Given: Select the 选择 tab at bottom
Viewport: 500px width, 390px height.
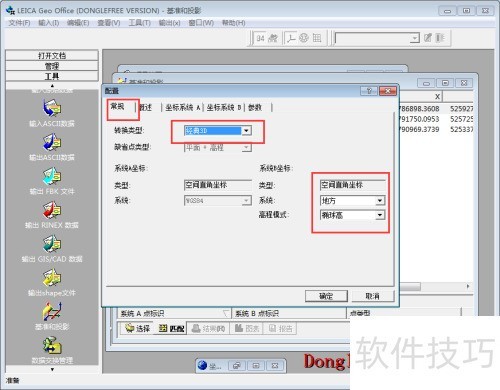Looking at the screenshot, I should [138, 329].
